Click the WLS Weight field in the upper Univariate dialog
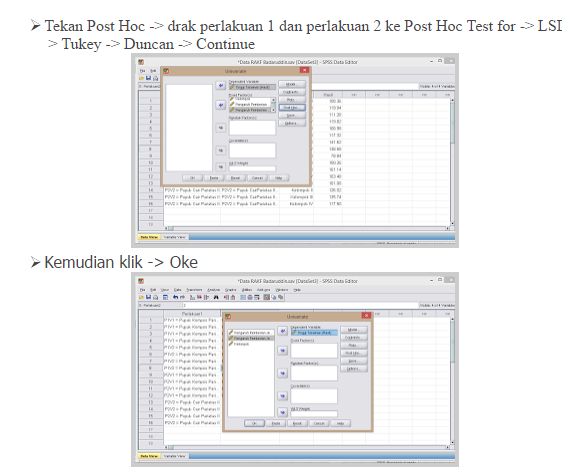Viewport: 562px width, 469px height. (252, 168)
